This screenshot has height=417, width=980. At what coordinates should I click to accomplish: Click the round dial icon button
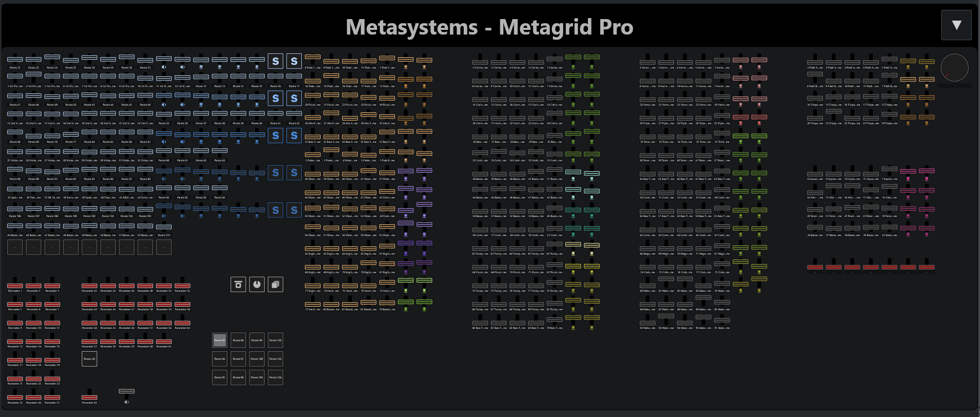[257, 285]
